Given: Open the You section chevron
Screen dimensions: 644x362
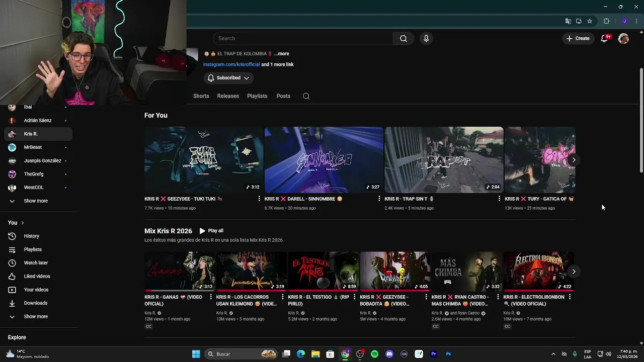Looking at the screenshot, I should coord(22,223).
